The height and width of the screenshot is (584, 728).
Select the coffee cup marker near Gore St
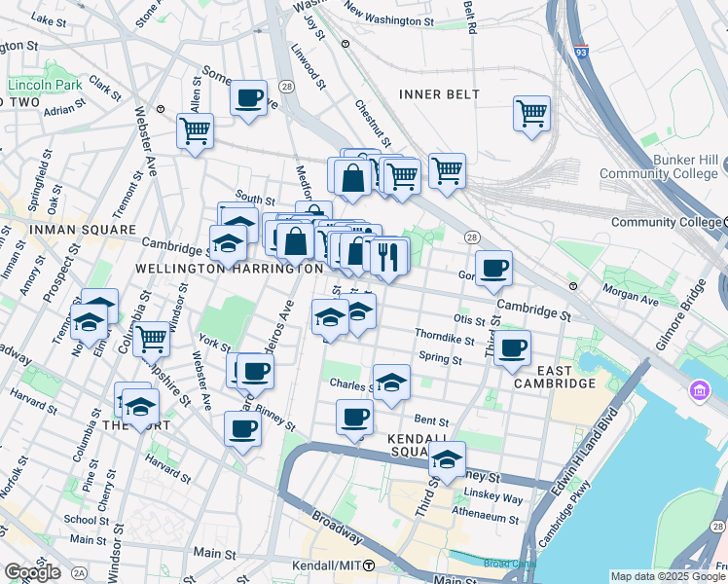[493, 269]
